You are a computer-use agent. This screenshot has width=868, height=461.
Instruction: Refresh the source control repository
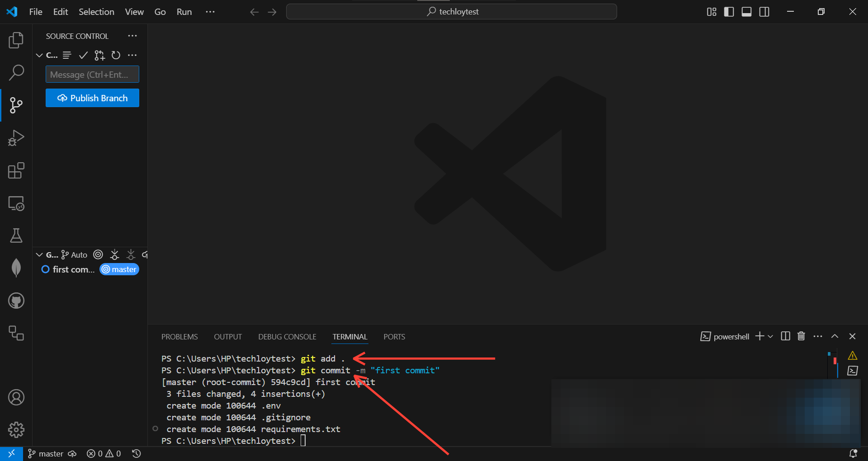(x=116, y=55)
